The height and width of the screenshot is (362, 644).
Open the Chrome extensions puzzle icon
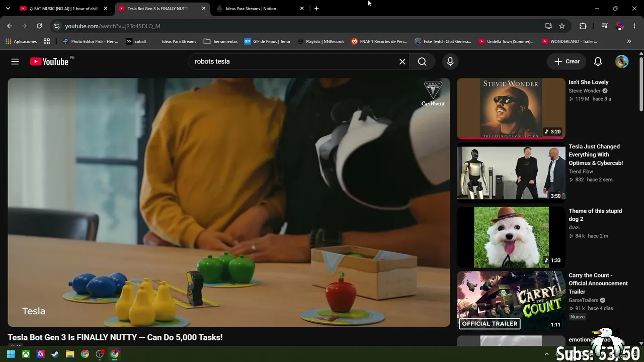pyautogui.click(x=583, y=26)
